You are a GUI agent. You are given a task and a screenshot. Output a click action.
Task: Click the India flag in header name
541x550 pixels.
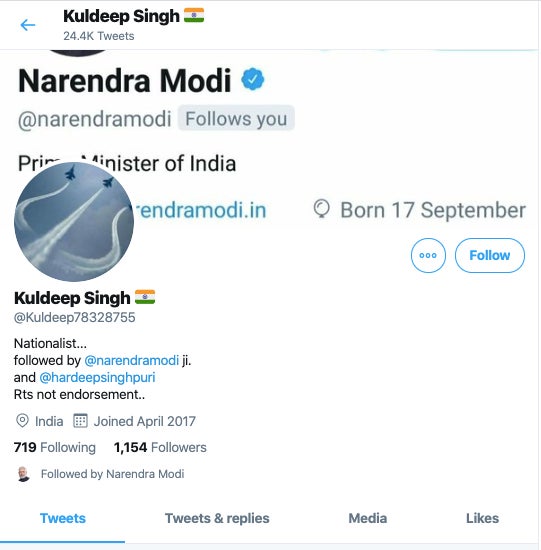tap(194, 15)
